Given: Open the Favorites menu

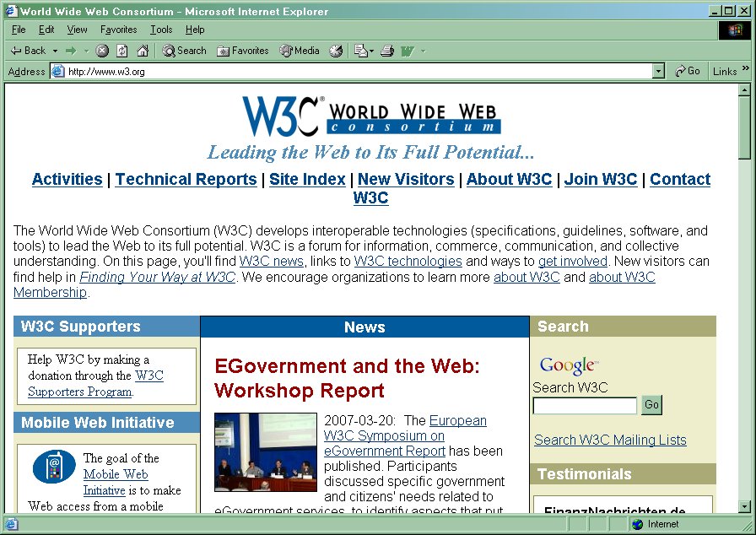Looking at the screenshot, I should click(x=118, y=30).
